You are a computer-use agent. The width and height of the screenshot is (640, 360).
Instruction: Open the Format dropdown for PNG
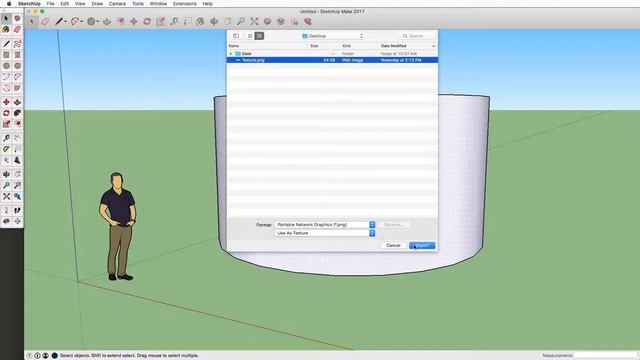(325, 225)
